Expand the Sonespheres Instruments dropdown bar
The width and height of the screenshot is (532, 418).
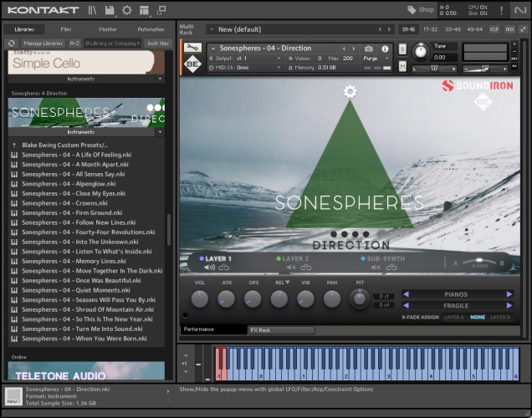pos(86,131)
